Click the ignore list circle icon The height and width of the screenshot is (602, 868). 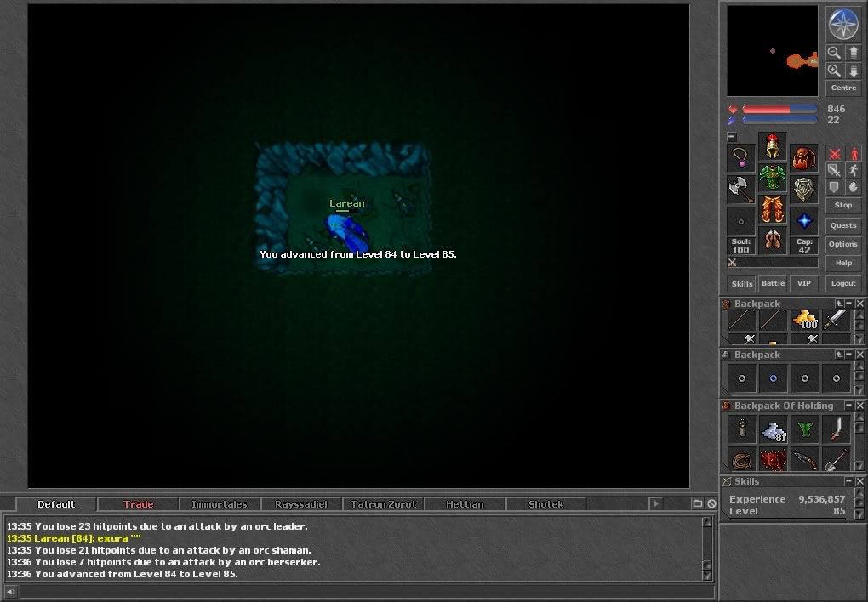click(711, 503)
